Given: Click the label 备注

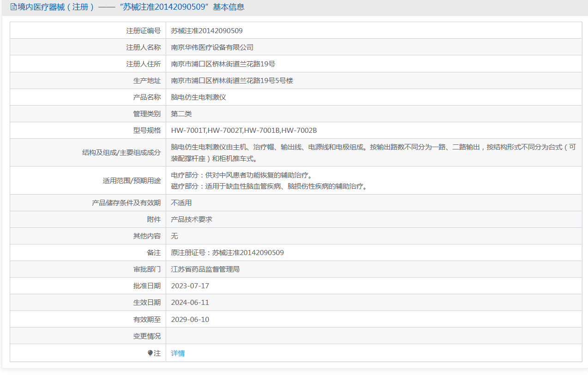Looking at the screenshot, I should (x=154, y=253).
